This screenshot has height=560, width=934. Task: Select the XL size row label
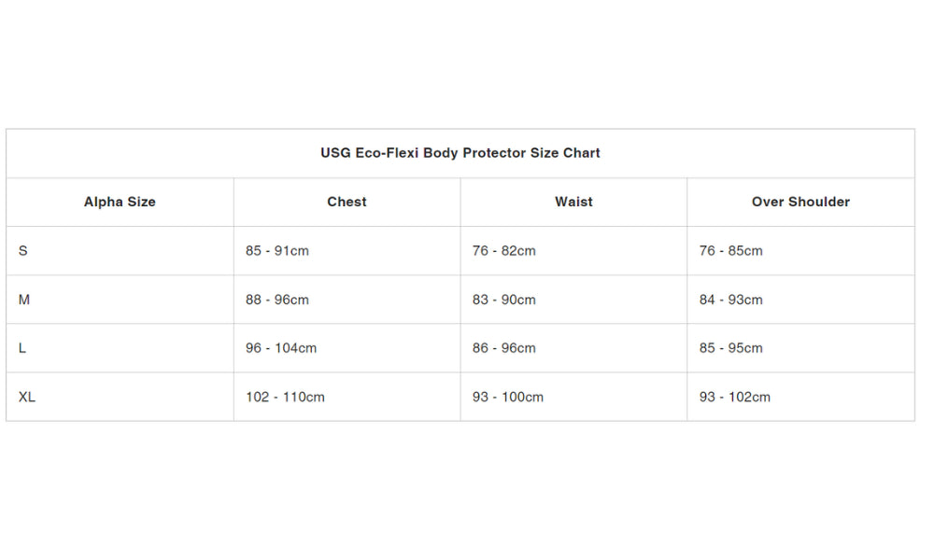27,397
